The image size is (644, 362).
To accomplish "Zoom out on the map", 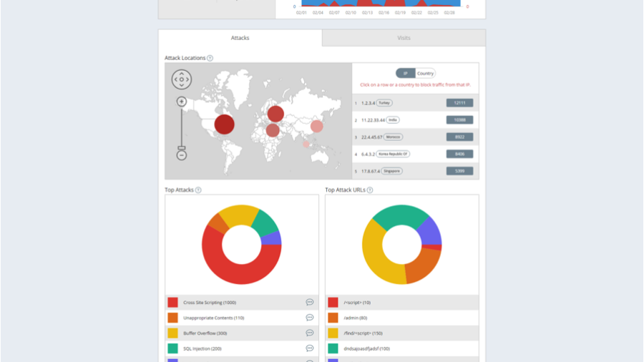I will click(182, 155).
